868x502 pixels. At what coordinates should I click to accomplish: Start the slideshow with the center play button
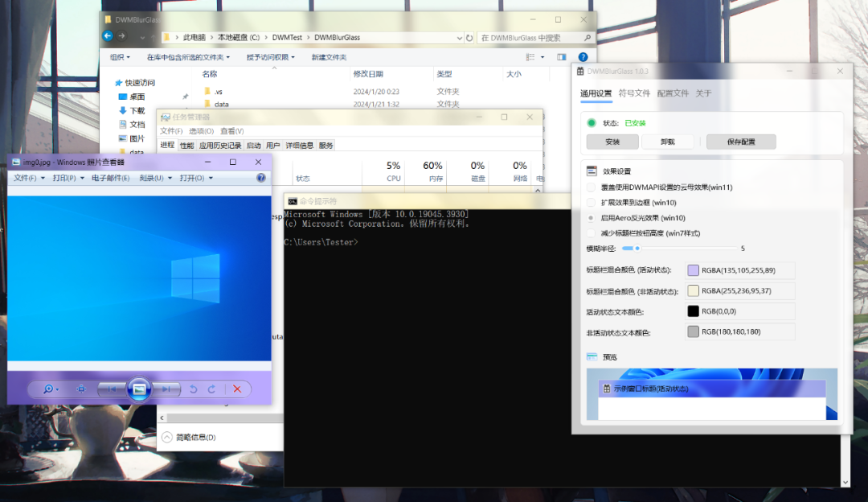point(139,389)
